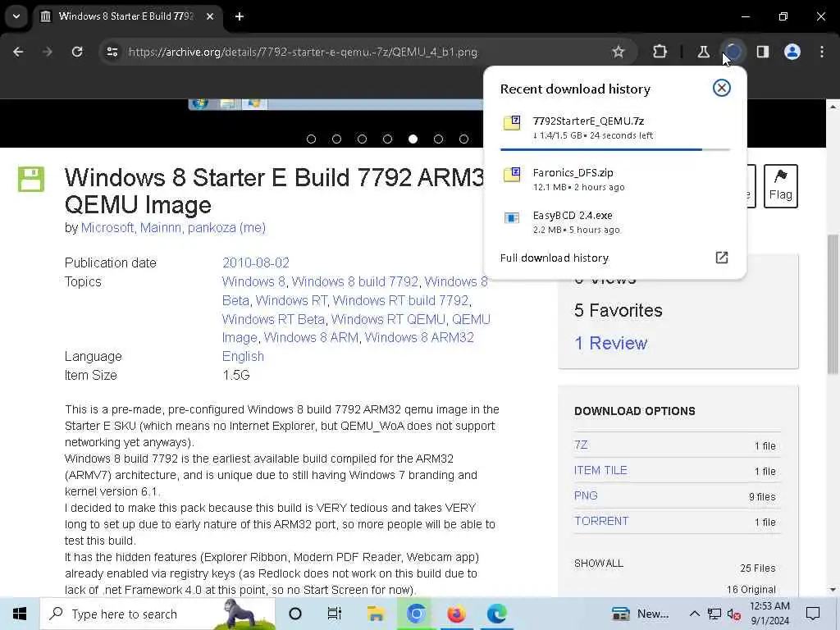Open the Faronics_DFS.zip download entry
The height and width of the screenshot is (630, 840).
click(x=614, y=180)
